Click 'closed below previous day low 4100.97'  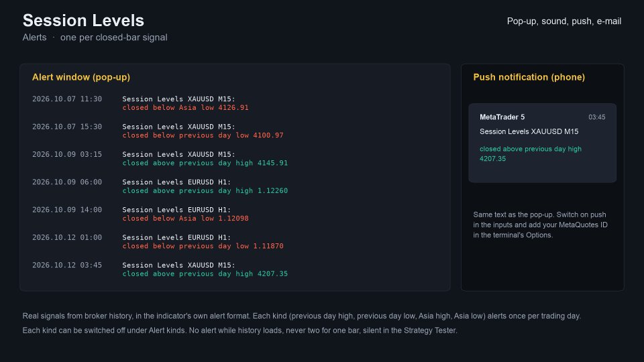coord(203,135)
